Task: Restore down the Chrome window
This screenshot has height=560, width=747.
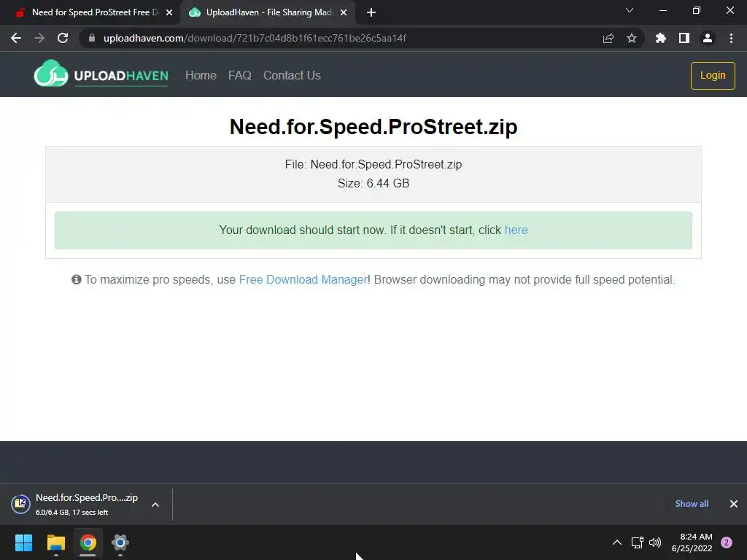Action: pos(697,10)
